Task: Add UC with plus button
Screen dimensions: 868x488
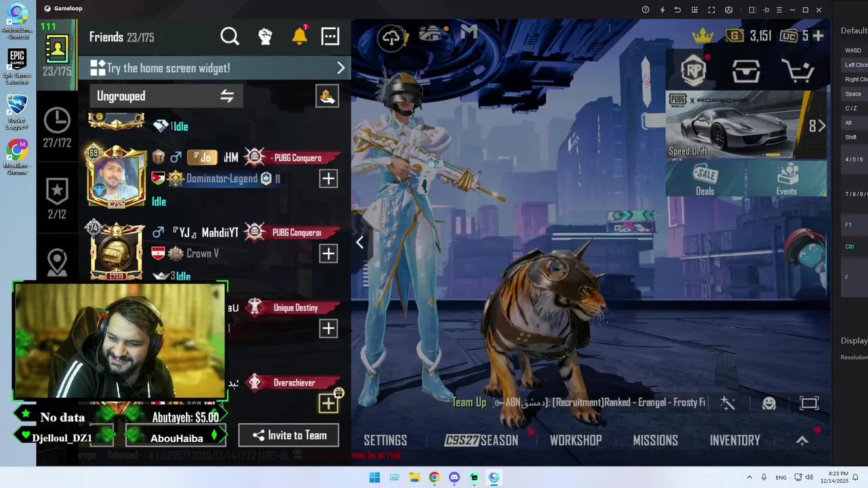Action: point(818,36)
